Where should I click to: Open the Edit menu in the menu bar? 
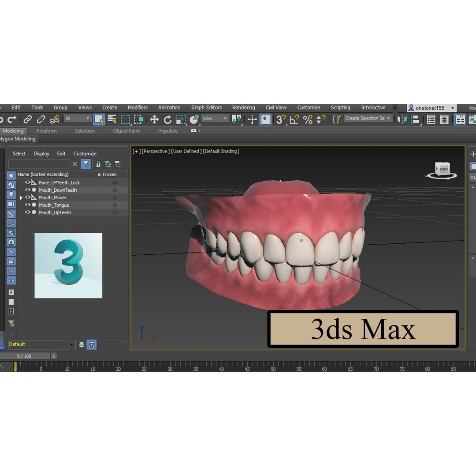click(x=16, y=108)
